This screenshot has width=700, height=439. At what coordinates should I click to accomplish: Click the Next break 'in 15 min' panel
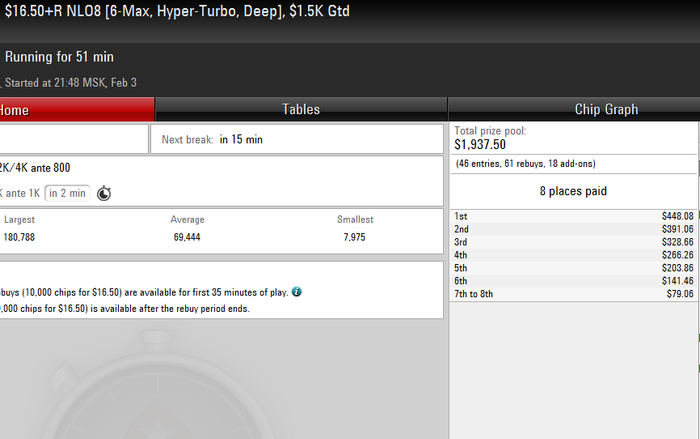click(297, 139)
